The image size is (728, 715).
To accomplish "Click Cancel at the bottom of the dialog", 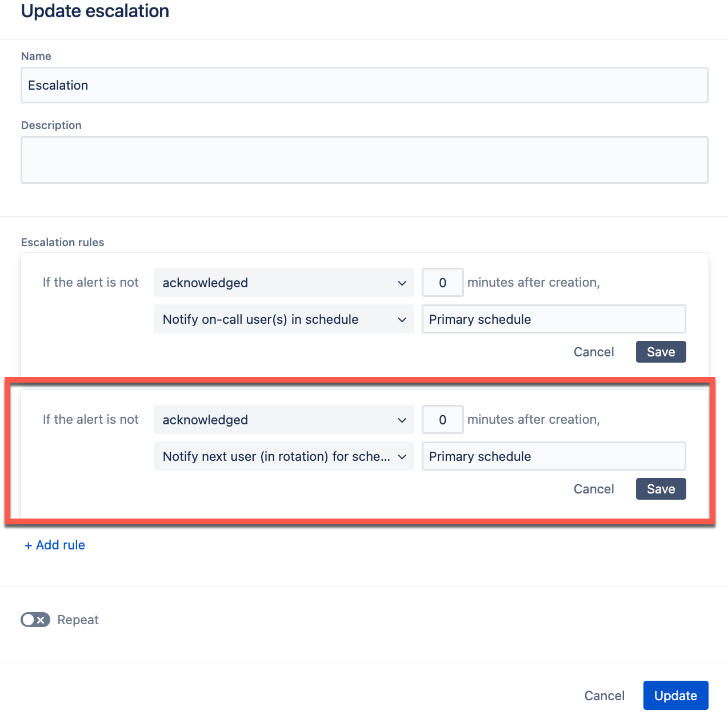I will pyautogui.click(x=604, y=695).
